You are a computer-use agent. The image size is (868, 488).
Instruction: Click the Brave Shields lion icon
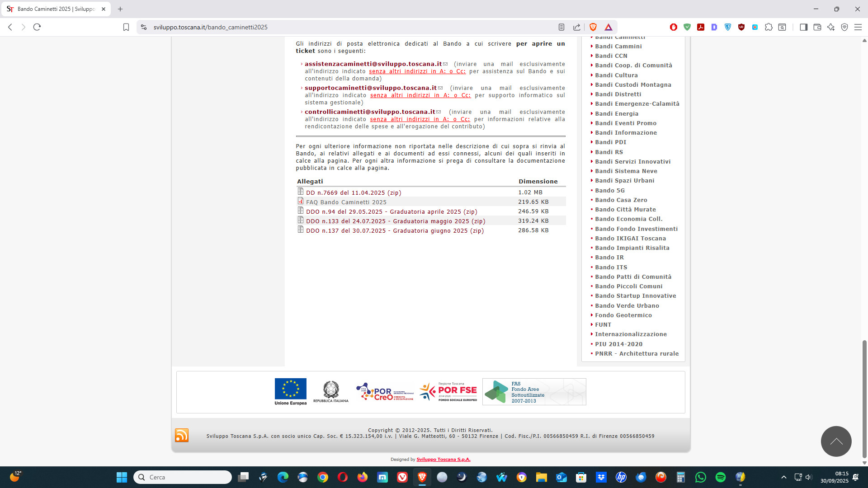(593, 27)
